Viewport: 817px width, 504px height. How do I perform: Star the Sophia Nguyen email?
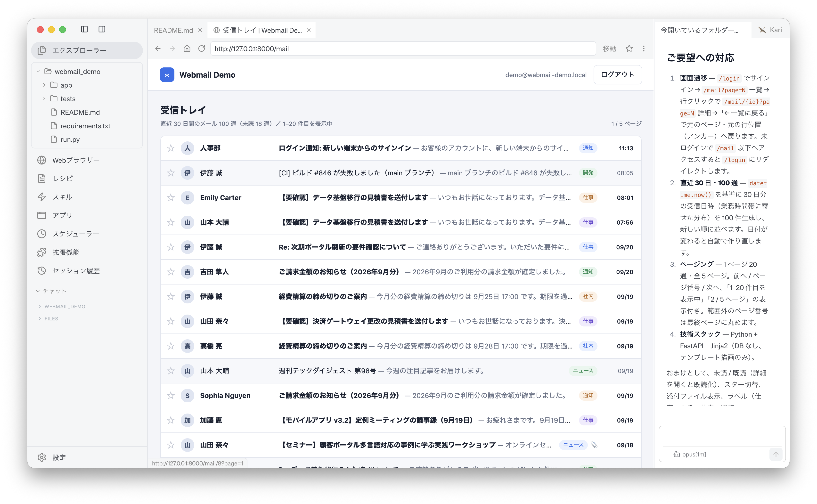point(171,396)
